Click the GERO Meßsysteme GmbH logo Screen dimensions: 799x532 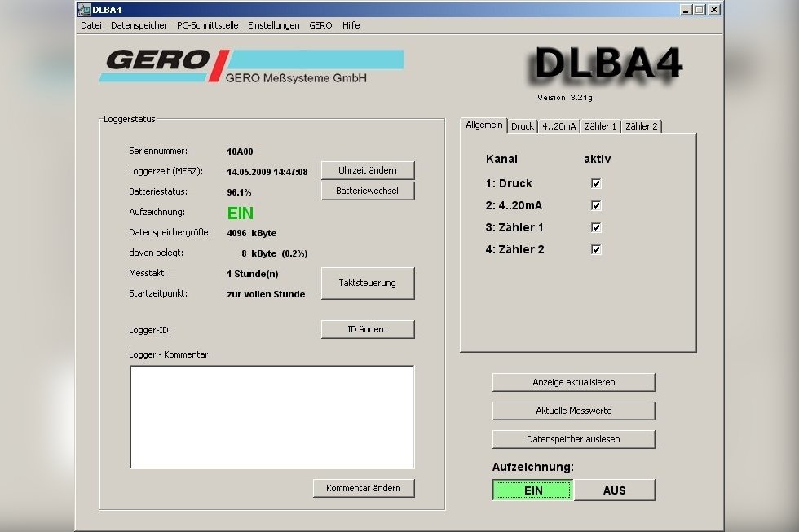[x=251, y=66]
